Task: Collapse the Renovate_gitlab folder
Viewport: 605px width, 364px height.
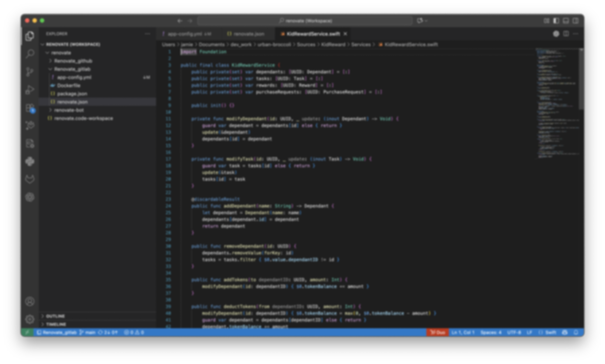Action: [72, 69]
